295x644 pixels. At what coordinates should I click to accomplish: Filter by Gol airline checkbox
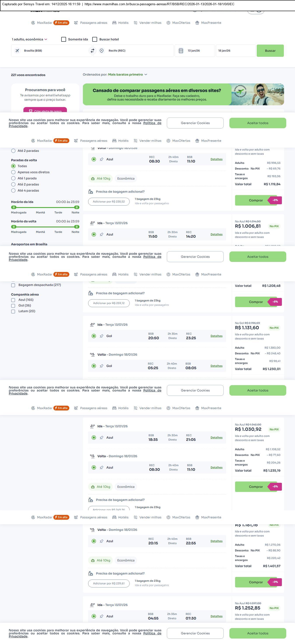(x=13, y=305)
